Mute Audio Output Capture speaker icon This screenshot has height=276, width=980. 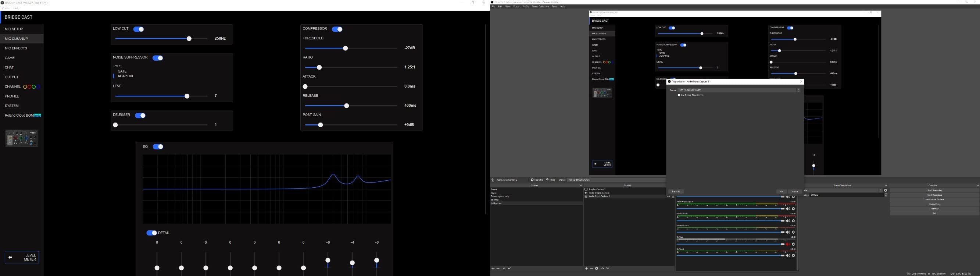coord(788,209)
